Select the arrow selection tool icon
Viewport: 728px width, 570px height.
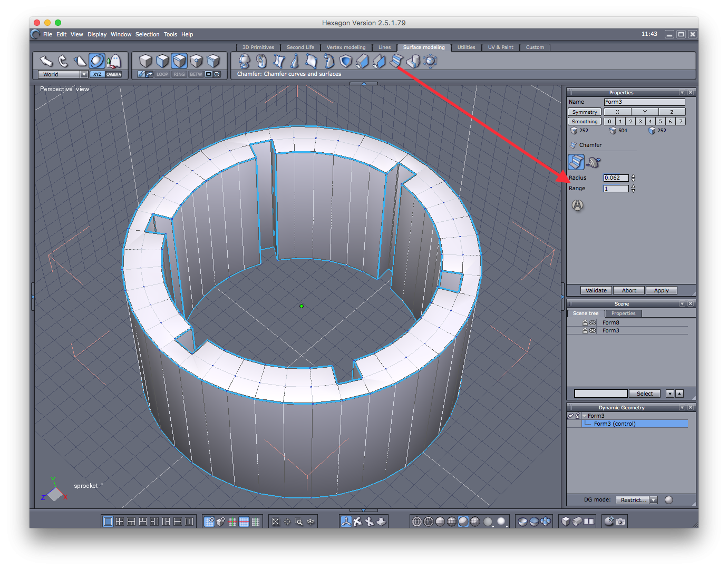(46, 61)
